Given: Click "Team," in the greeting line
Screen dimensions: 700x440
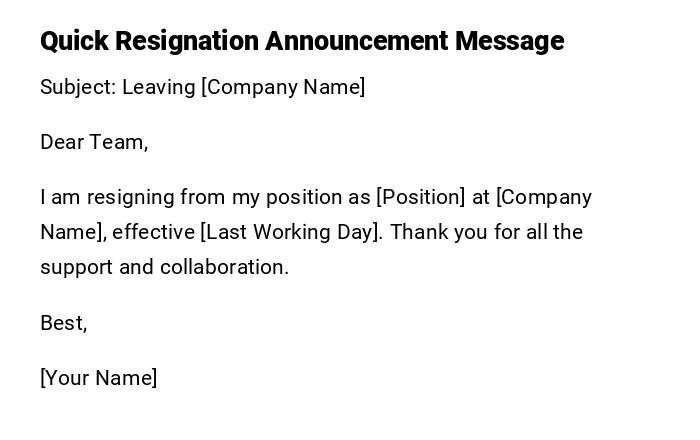Looking at the screenshot, I should click(x=119, y=143).
